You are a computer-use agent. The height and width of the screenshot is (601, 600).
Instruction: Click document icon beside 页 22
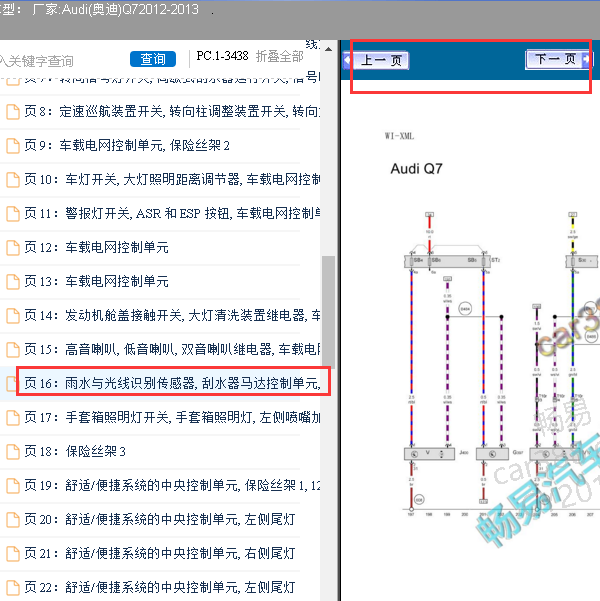click(x=13, y=588)
